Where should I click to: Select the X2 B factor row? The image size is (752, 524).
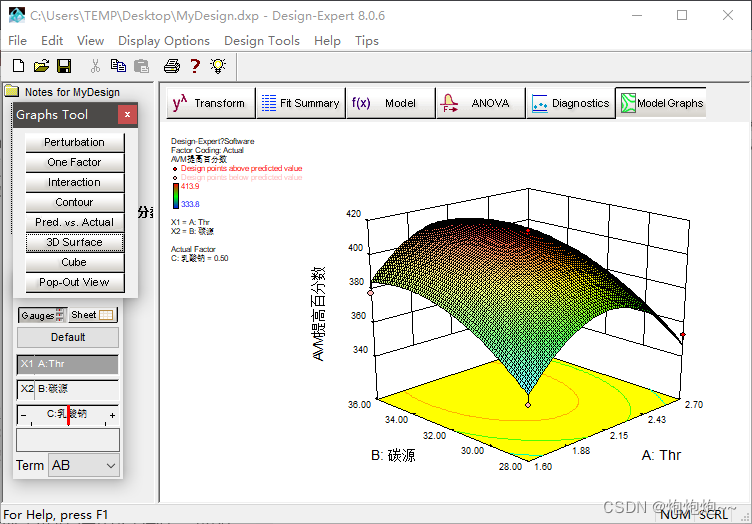pos(68,389)
